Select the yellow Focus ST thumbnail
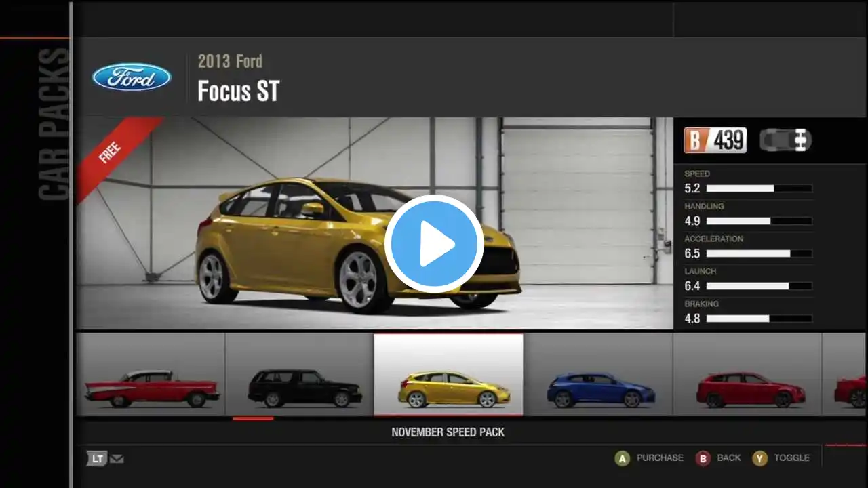 [x=448, y=374]
